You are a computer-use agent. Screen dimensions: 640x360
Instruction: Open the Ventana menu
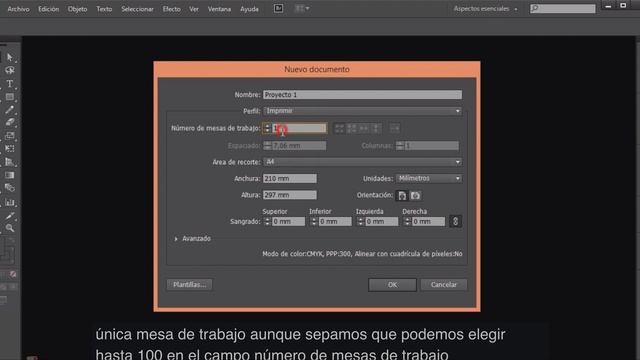[x=219, y=9]
